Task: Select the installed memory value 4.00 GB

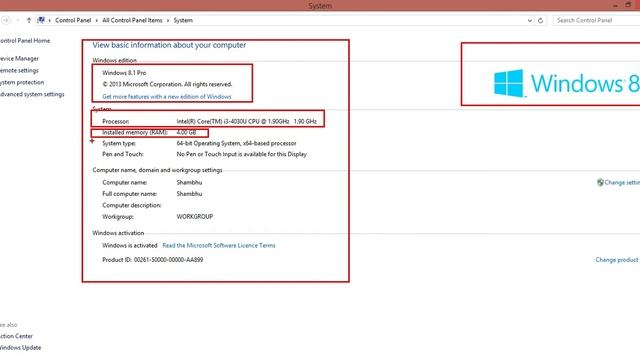Action: tap(186, 132)
